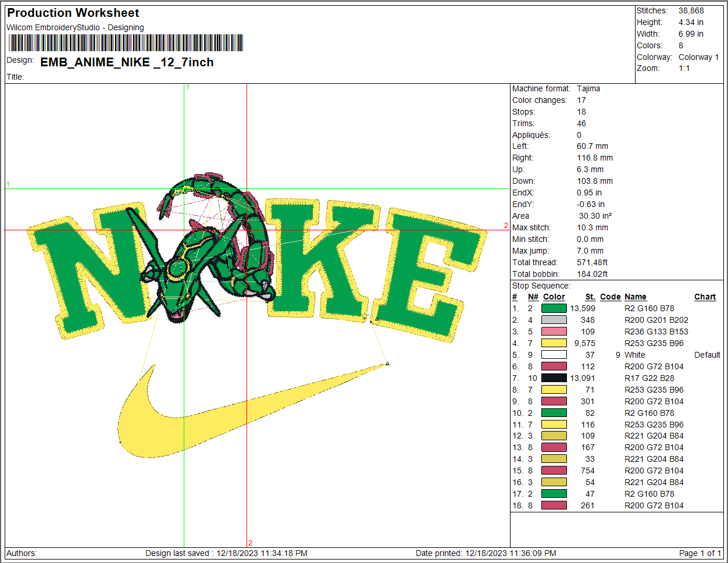Click the name R236 G133 B153
The width and height of the screenshot is (728, 563).
point(656,332)
